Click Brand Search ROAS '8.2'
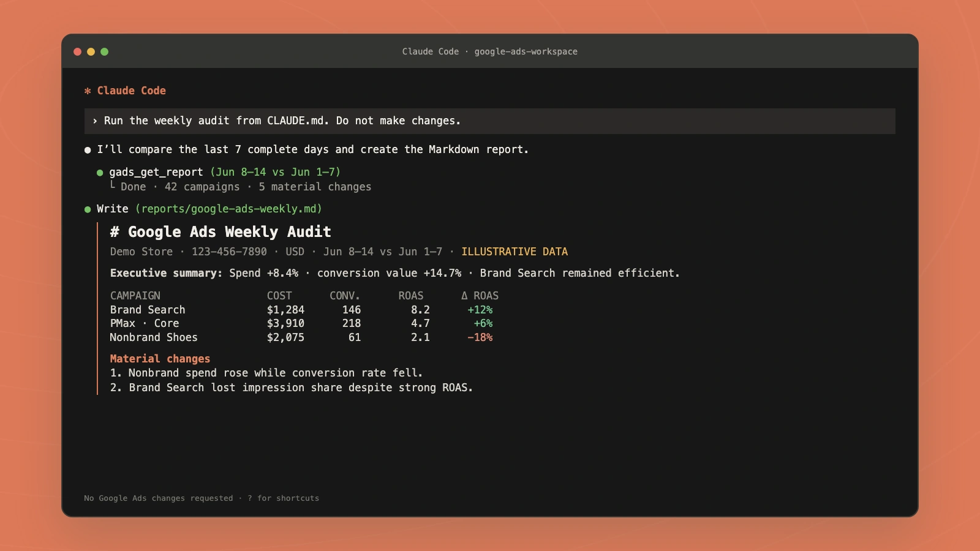The image size is (980, 551). click(420, 310)
